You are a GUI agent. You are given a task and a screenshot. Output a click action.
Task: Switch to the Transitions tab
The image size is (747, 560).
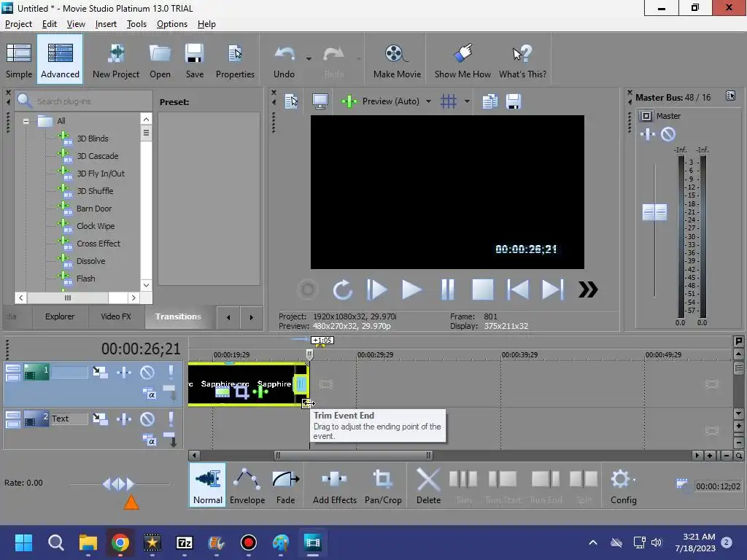point(178,316)
